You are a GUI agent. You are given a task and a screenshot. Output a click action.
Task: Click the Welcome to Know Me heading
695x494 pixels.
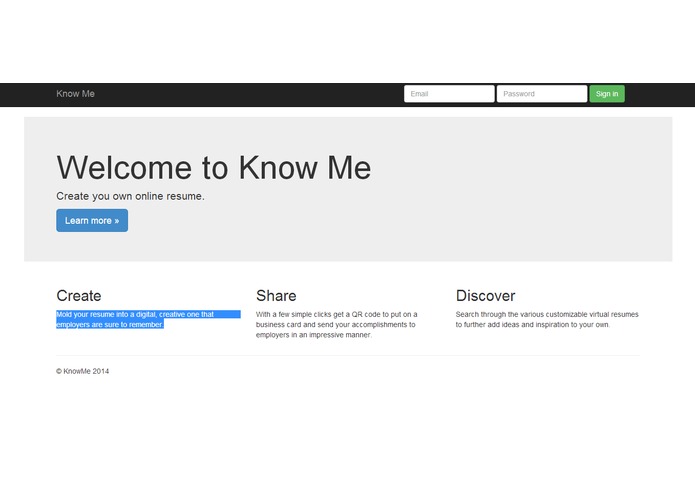(214, 168)
